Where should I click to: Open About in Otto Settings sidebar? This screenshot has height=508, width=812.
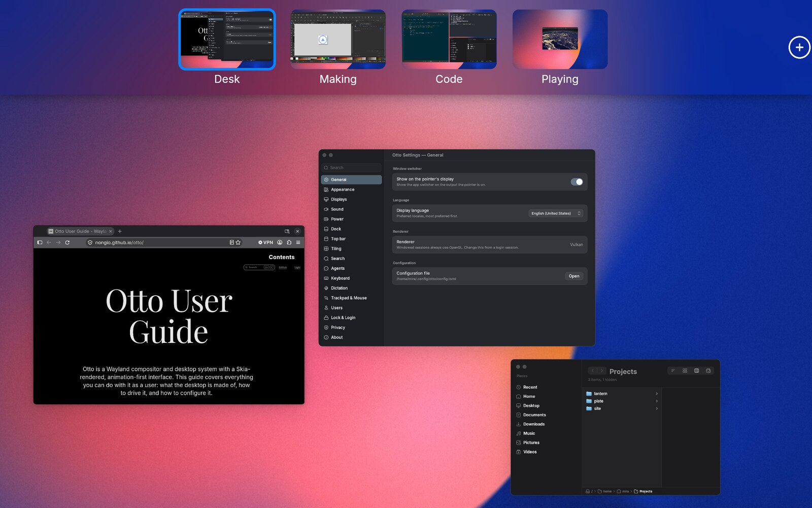[351, 337]
